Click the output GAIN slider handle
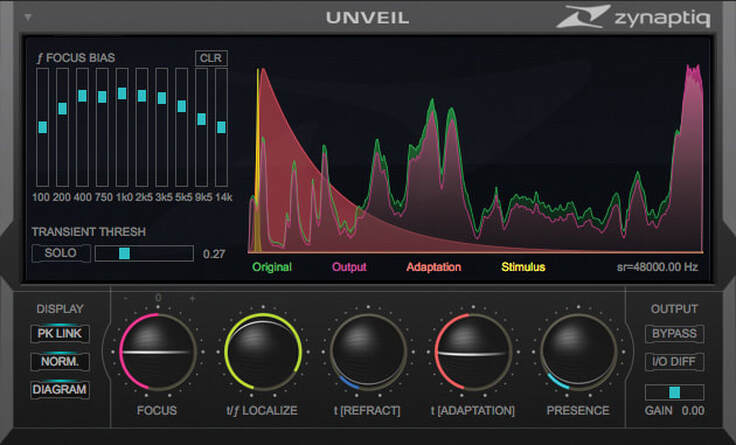The height and width of the screenshot is (445, 736). (675, 392)
